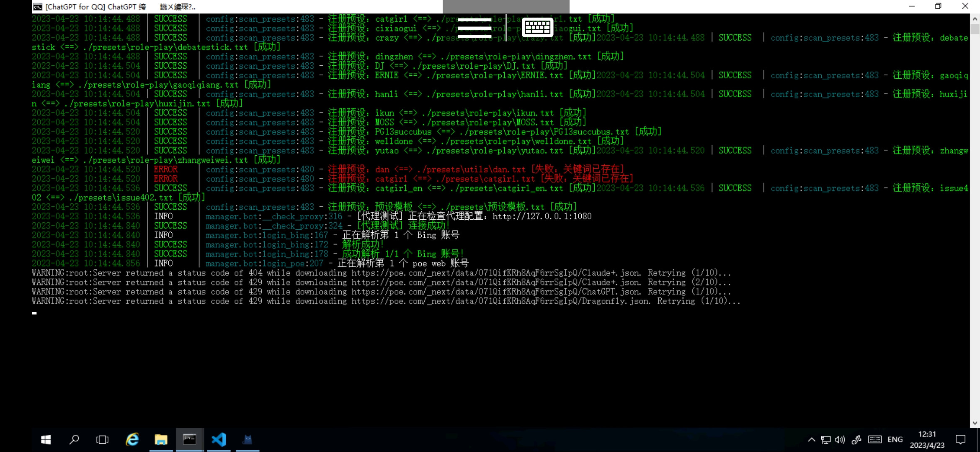Click the keyboard overlay icon near the title bar
Screen dimensions: 980x452
pyautogui.click(x=537, y=27)
